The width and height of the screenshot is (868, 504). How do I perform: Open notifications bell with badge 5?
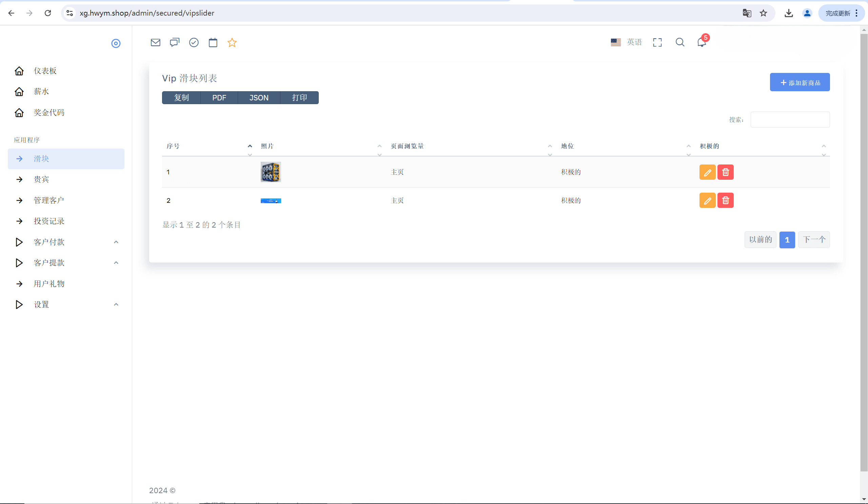pyautogui.click(x=702, y=42)
